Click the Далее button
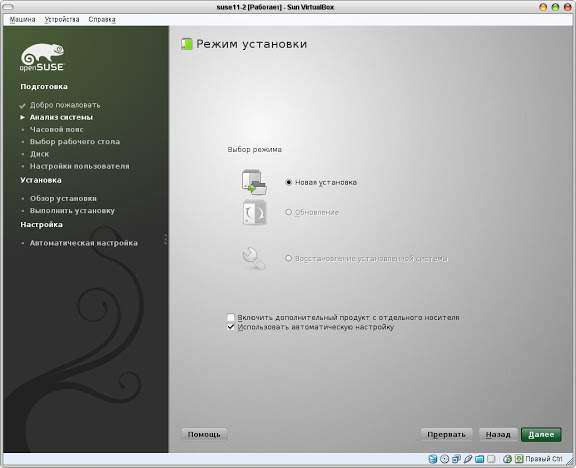The height and width of the screenshot is (468, 576). pyautogui.click(x=541, y=435)
